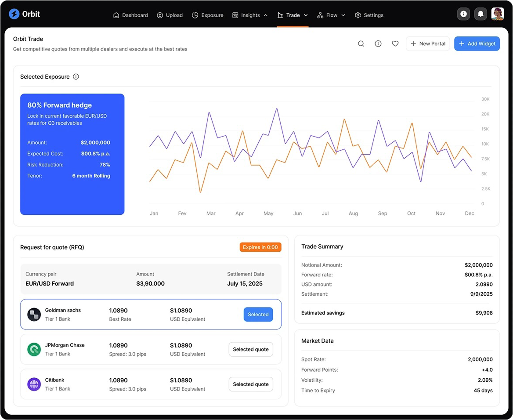Click the New Portal button
The image size is (513, 420).
(x=428, y=44)
